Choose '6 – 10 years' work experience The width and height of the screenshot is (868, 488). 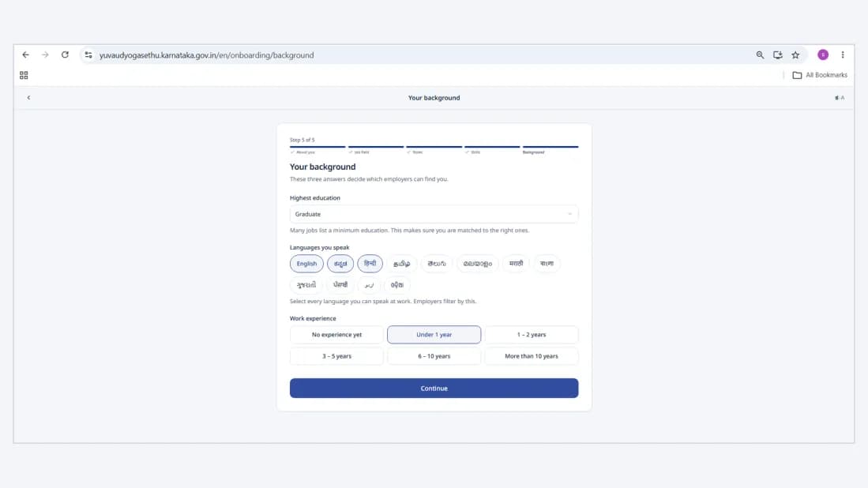pyautogui.click(x=434, y=356)
